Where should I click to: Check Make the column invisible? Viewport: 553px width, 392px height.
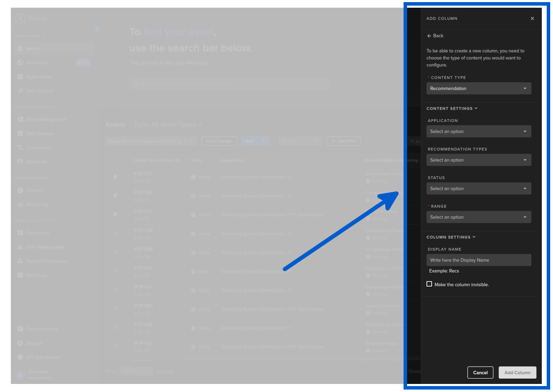429,284
